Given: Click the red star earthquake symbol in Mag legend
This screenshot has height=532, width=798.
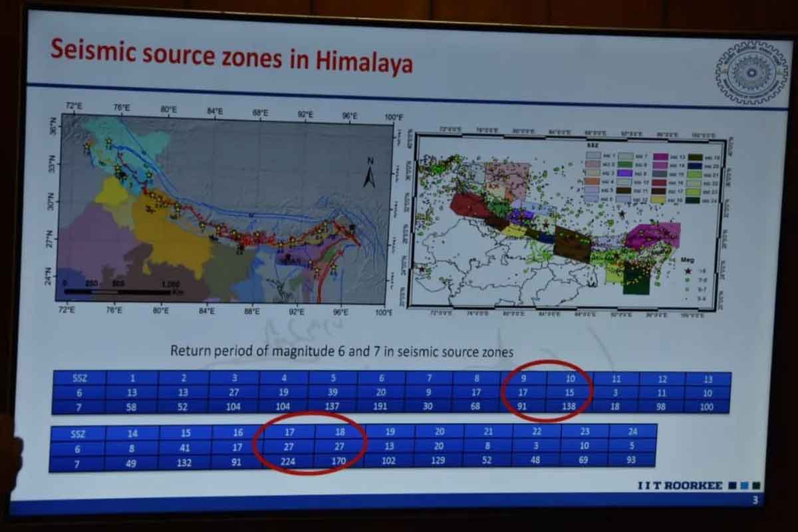Looking at the screenshot, I should click(x=688, y=271).
